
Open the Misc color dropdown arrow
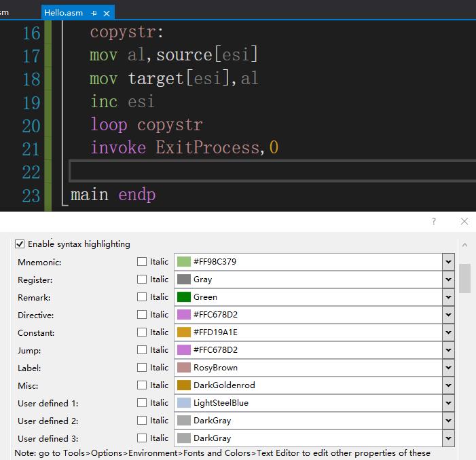(448, 385)
